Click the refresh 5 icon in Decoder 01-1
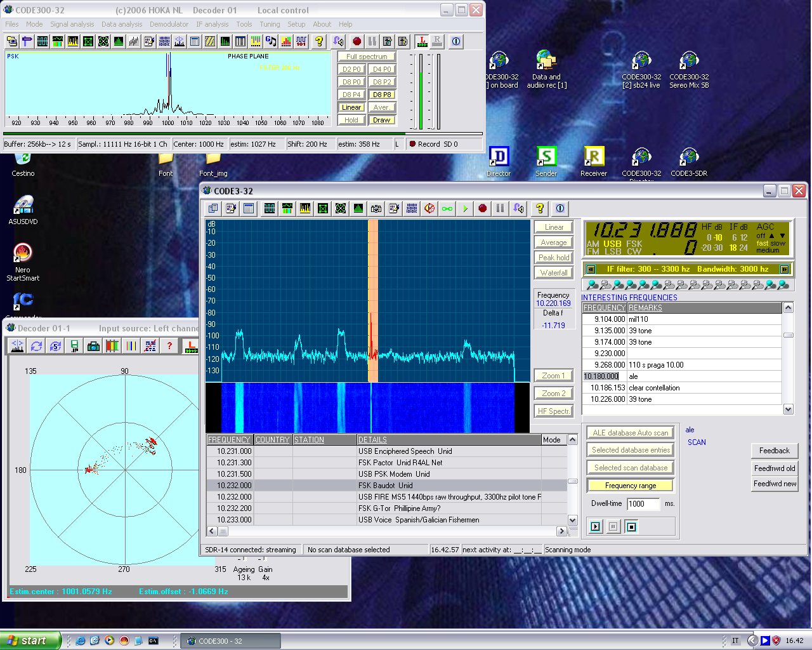Screen dimensions: 812x650 [x=55, y=346]
